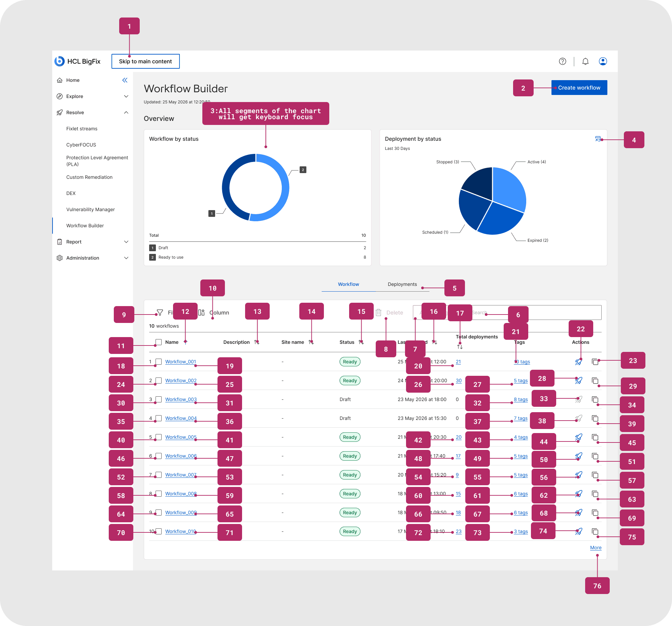Open the Workflow_001 link

pos(180,362)
